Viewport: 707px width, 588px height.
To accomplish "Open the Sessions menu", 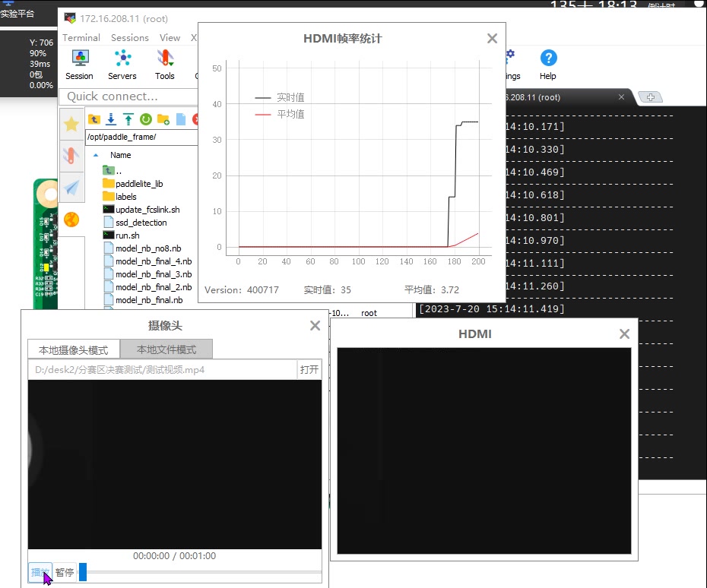I will 130,38.
